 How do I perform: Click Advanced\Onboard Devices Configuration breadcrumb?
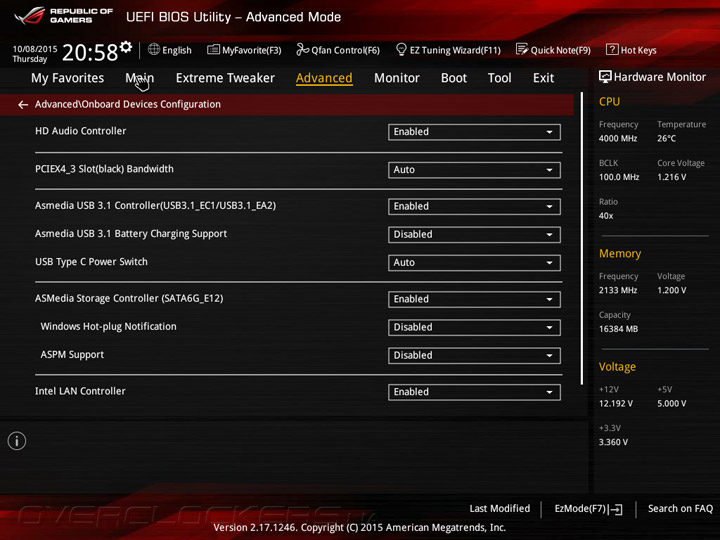click(x=128, y=104)
